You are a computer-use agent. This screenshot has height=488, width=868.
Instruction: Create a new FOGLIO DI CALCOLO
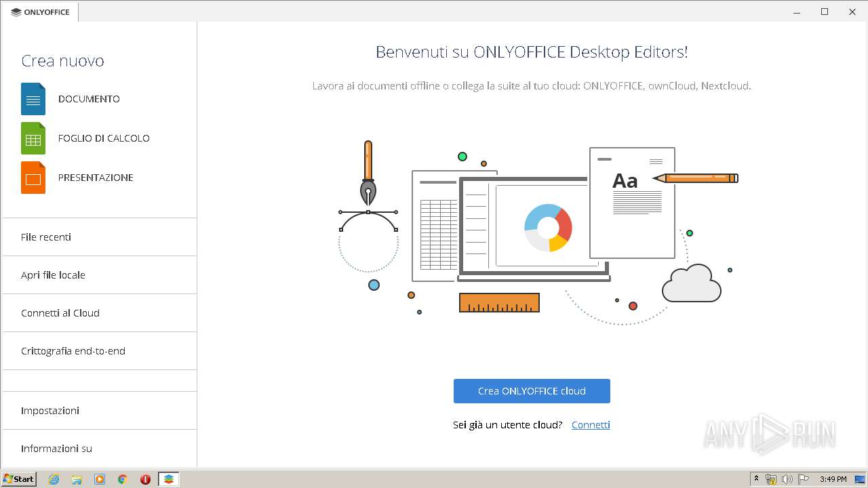pos(104,138)
